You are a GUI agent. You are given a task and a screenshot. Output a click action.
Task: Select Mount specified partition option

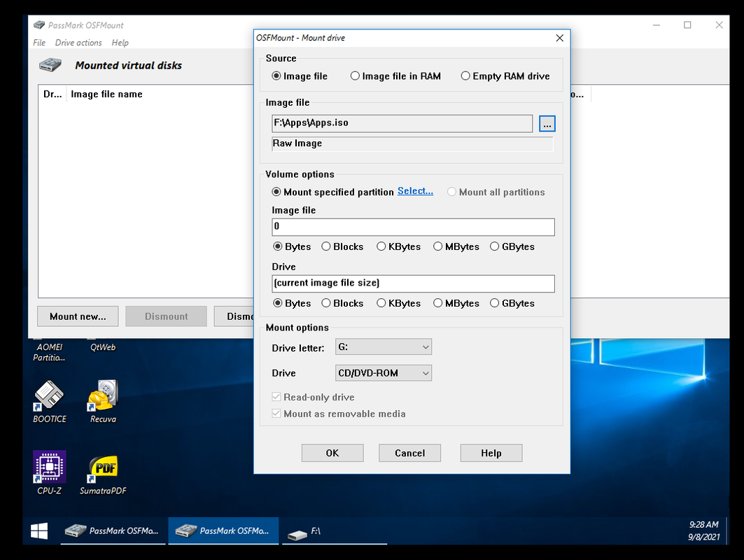coord(332,192)
